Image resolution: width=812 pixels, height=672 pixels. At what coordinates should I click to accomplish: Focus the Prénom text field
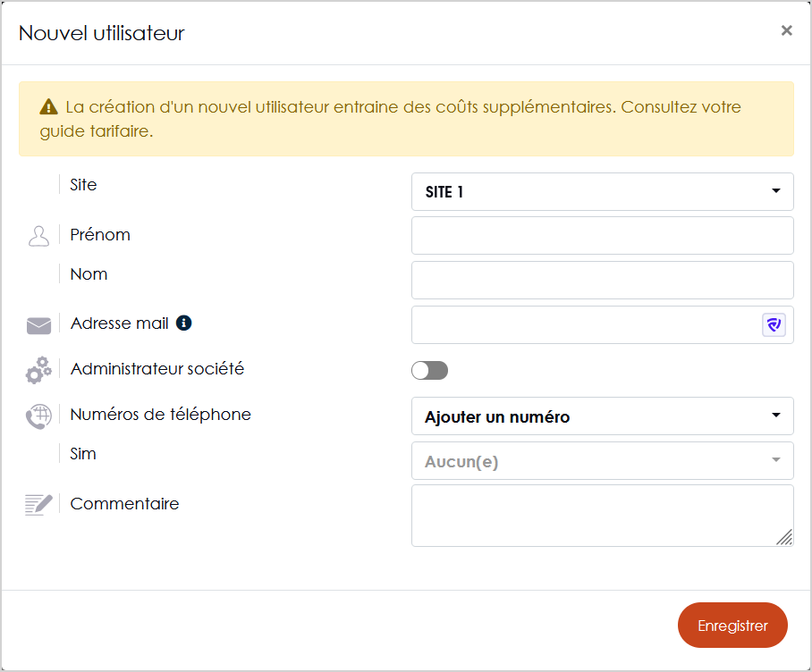click(x=602, y=235)
